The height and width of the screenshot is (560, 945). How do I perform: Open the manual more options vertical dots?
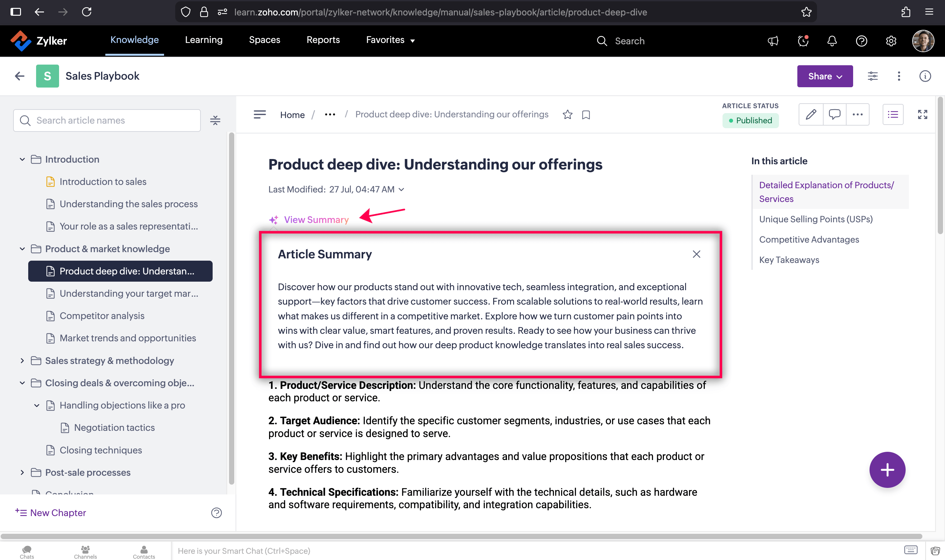(899, 76)
